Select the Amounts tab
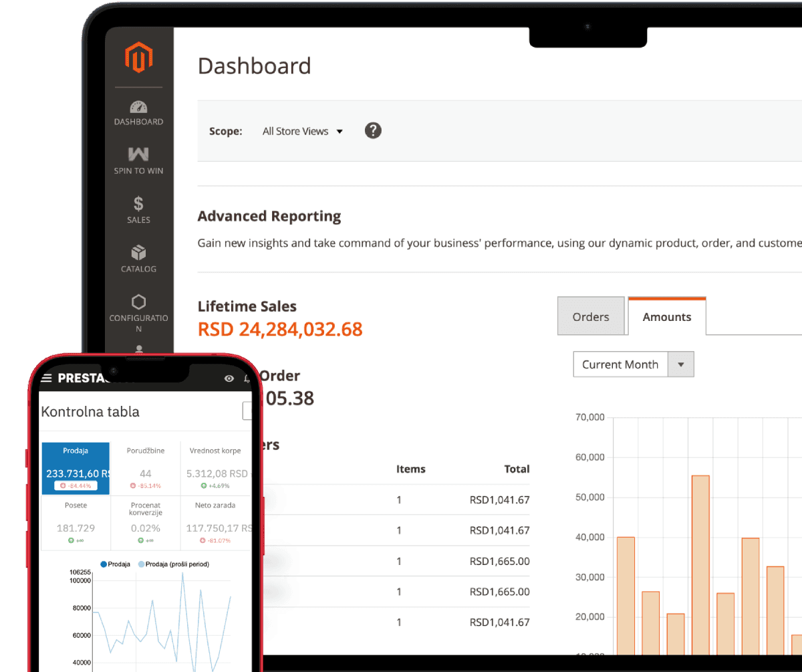Screen dimensions: 802x672 tap(666, 317)
